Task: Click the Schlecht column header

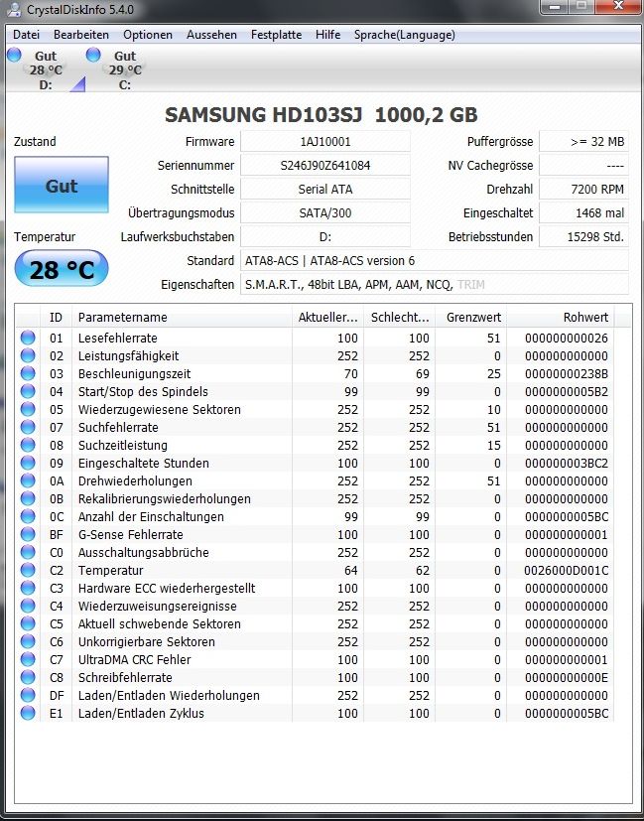Action: point(400,318)
